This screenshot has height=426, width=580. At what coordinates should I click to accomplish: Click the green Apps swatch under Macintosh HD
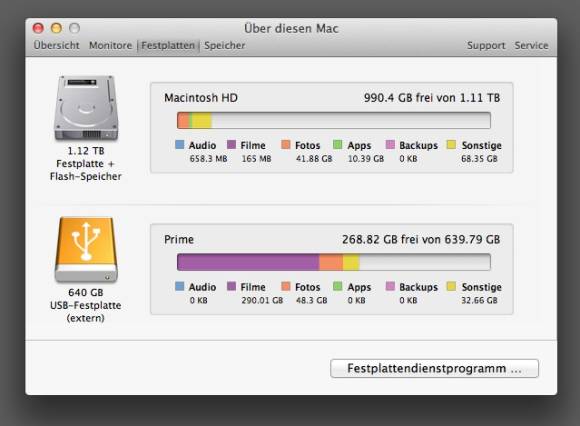tap(337, 144)
